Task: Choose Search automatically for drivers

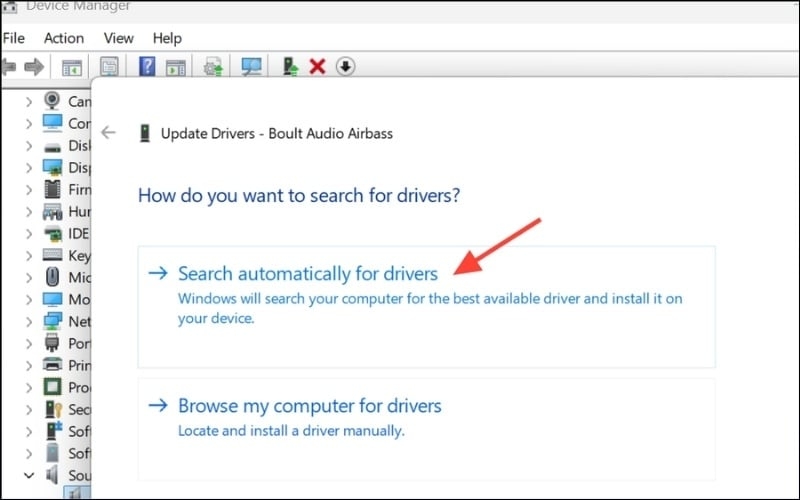Action: coord(307,273)
